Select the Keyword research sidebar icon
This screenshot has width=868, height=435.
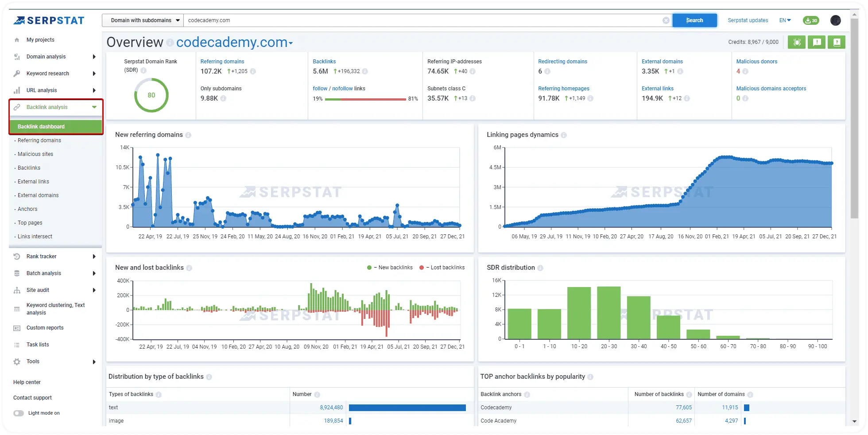pos(16,73)
